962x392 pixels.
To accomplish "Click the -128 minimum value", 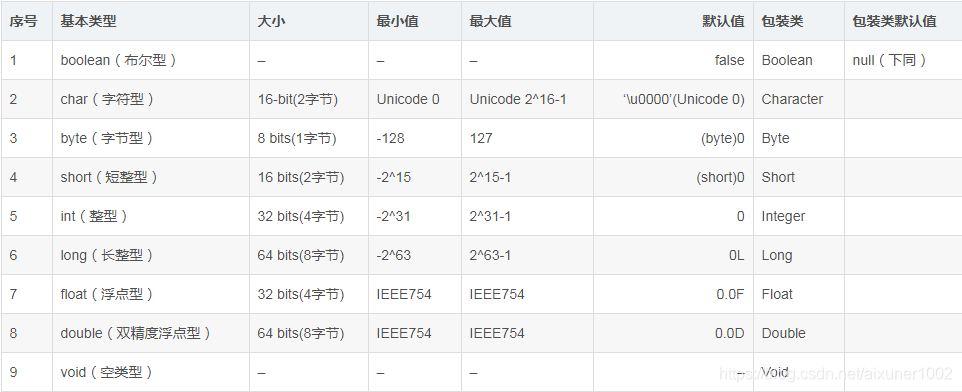I will click(x=391, y=138).
